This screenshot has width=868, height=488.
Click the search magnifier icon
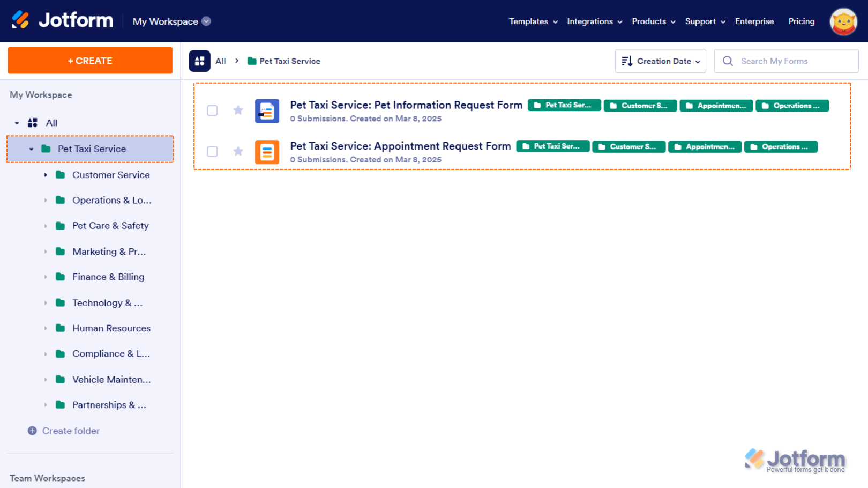(x=728, y=61)
